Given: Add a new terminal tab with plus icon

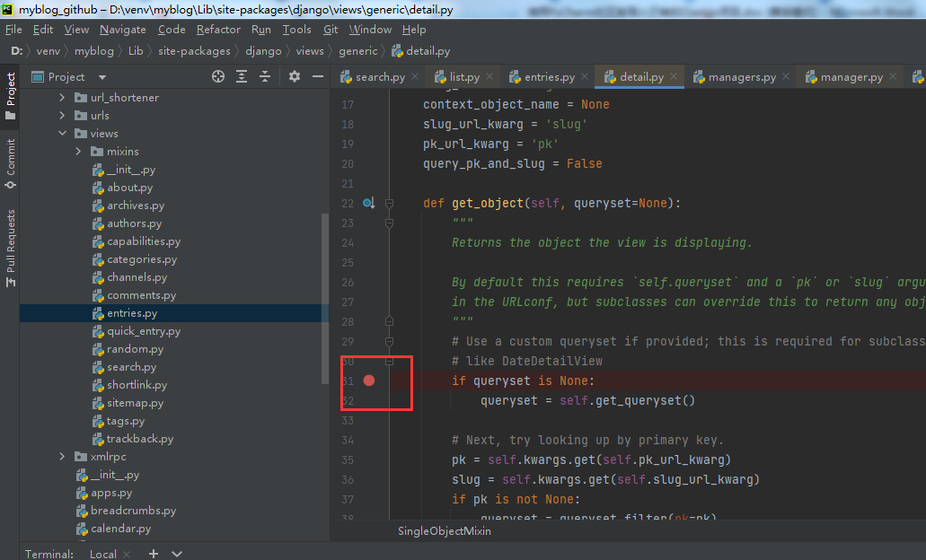Looking at the screenshot, I should [x=154, y=554].
